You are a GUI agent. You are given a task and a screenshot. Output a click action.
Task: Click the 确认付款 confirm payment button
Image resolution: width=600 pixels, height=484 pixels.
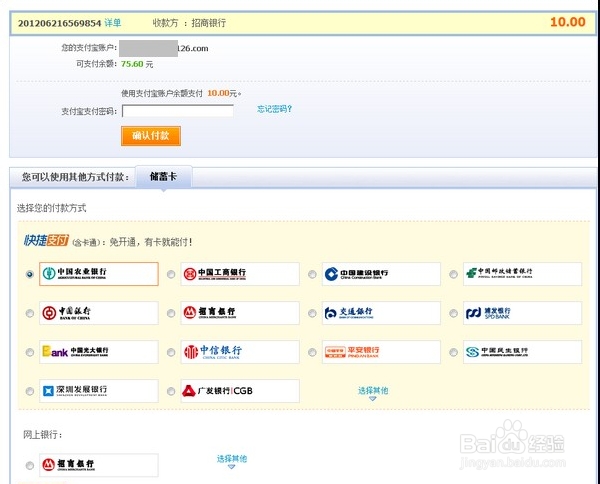(x=151, y=136)
